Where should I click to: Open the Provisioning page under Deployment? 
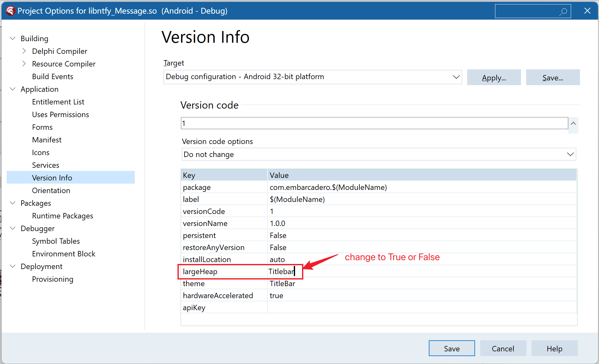(53, 279)
